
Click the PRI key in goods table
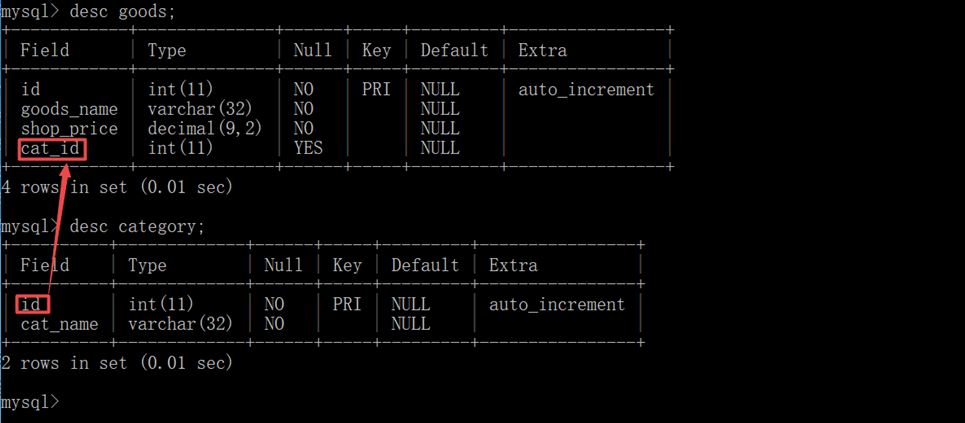pos(376,89)
